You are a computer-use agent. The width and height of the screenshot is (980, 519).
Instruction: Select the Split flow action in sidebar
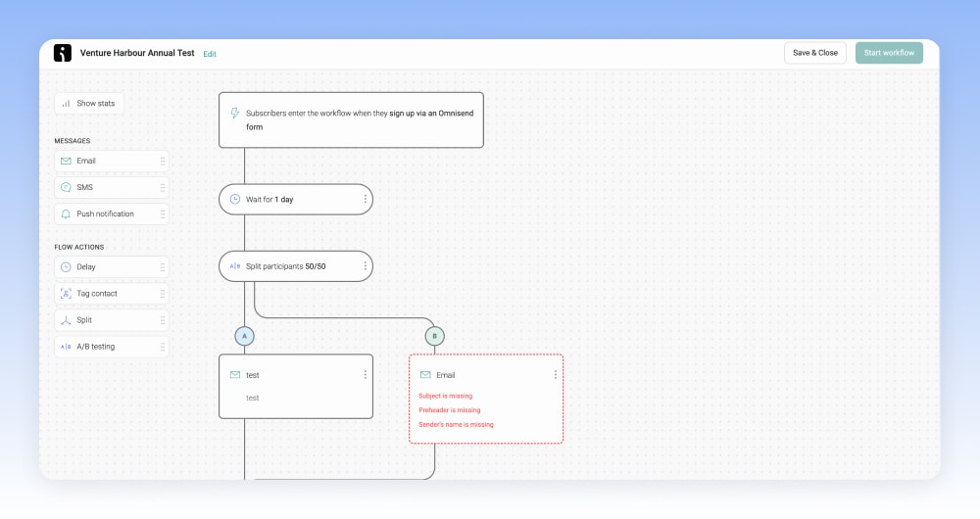tap(112, 320)
